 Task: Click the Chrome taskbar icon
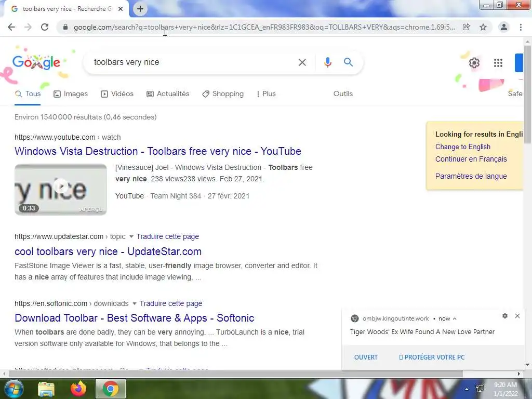111,389
